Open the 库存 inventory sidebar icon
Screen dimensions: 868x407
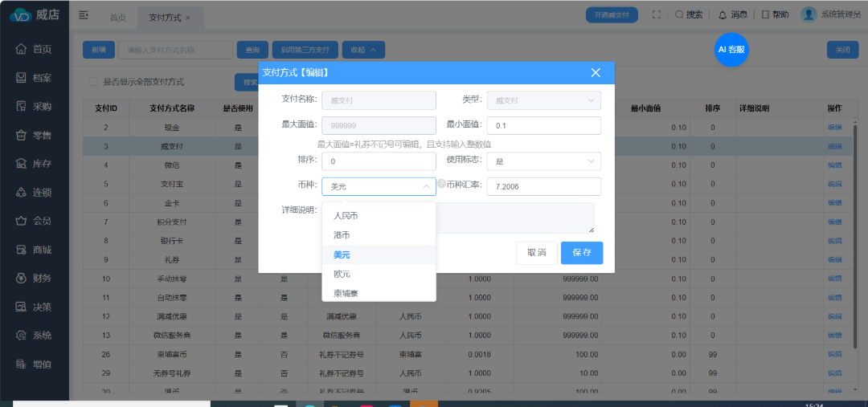click(x=22, y=164)
